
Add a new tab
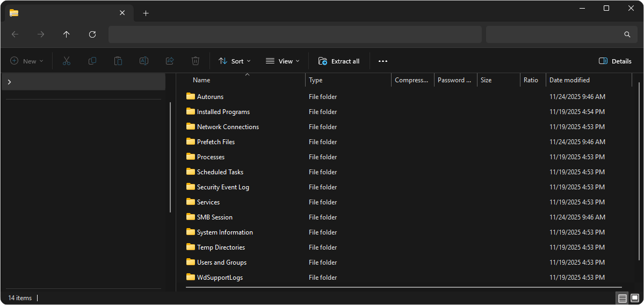146,13
